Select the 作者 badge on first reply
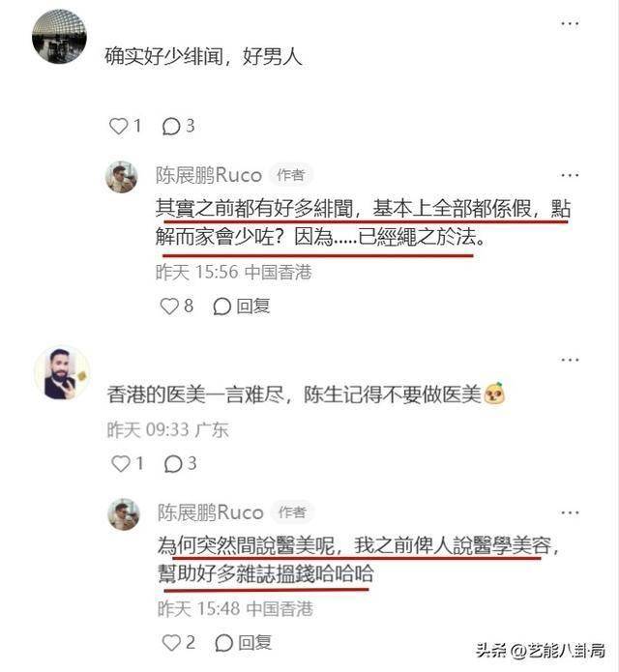This screenshot has height=672, width=619. click(x=290, y=175)
